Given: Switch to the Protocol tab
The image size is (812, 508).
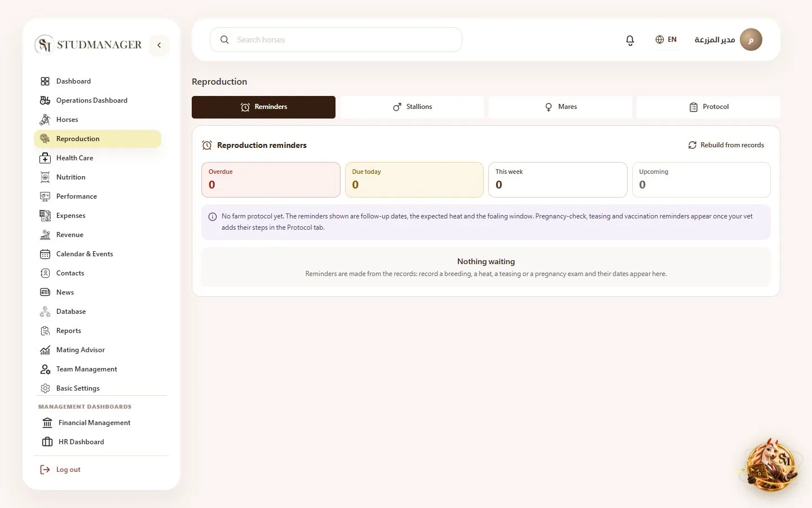Looking at the screenshot, I should 709,107.
